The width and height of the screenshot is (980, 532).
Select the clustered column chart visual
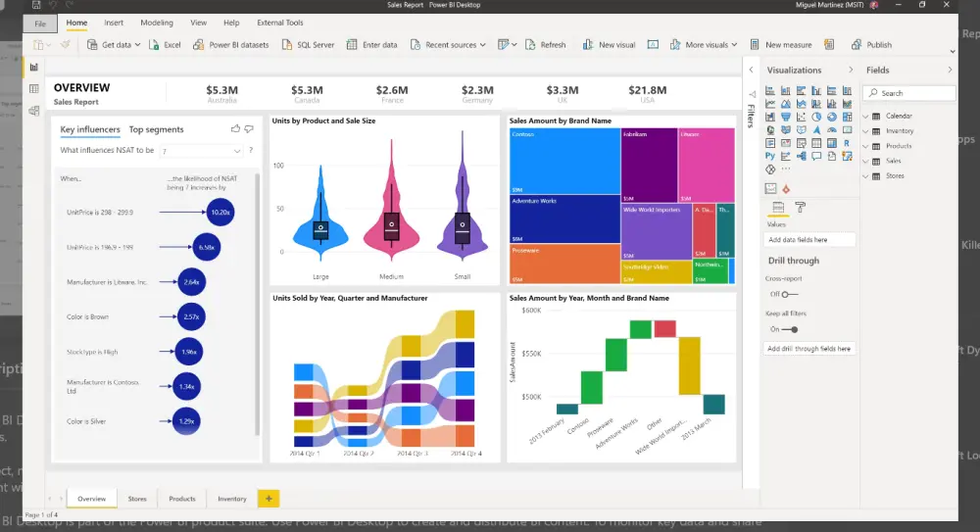point(816,91)
